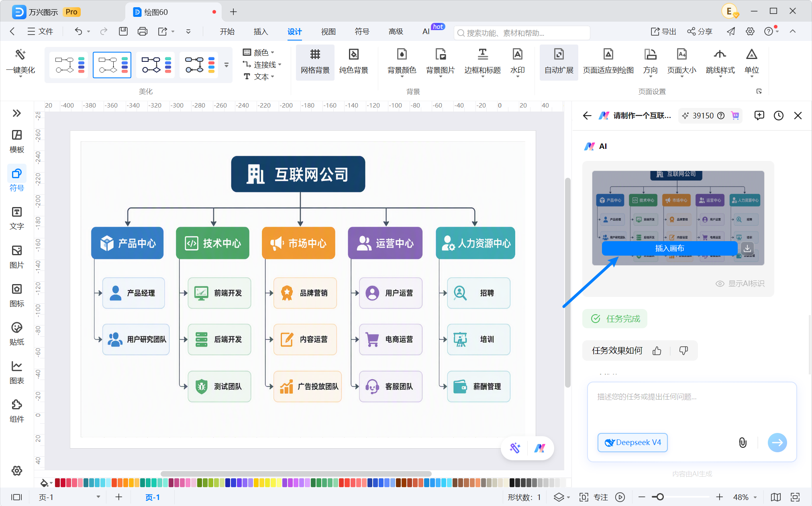
Task: Click the 纯色背景 solid background icon
Action: pos(353,62)
